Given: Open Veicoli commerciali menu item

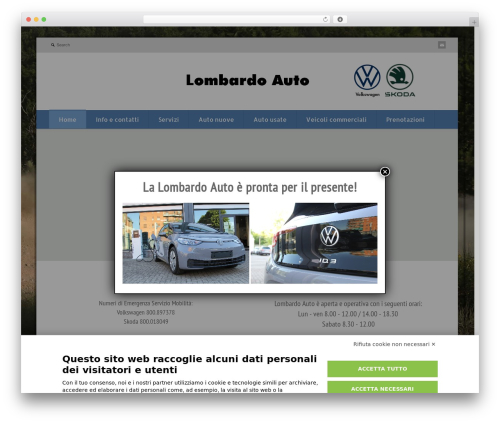Looking at the screenshot, I should pos(336,119).
